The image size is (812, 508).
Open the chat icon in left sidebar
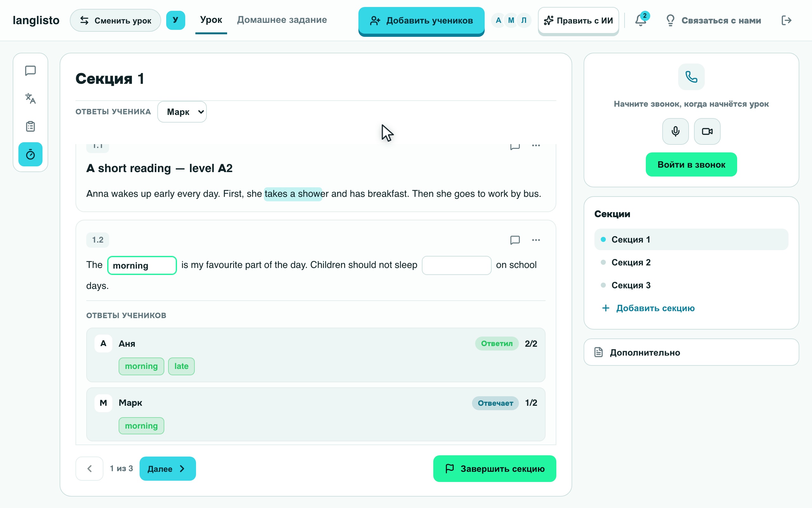coord(30,70)
